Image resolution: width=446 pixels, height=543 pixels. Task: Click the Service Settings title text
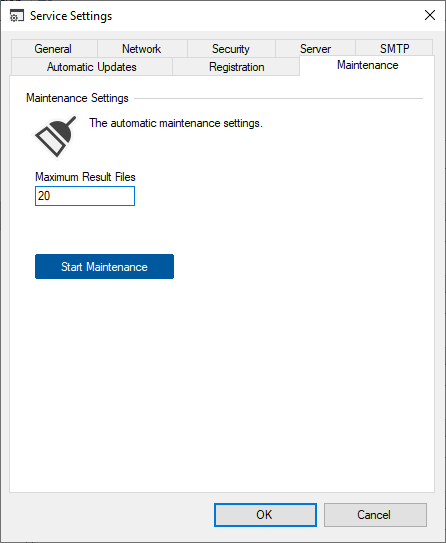pyautogui.click(x=71, y=16)
